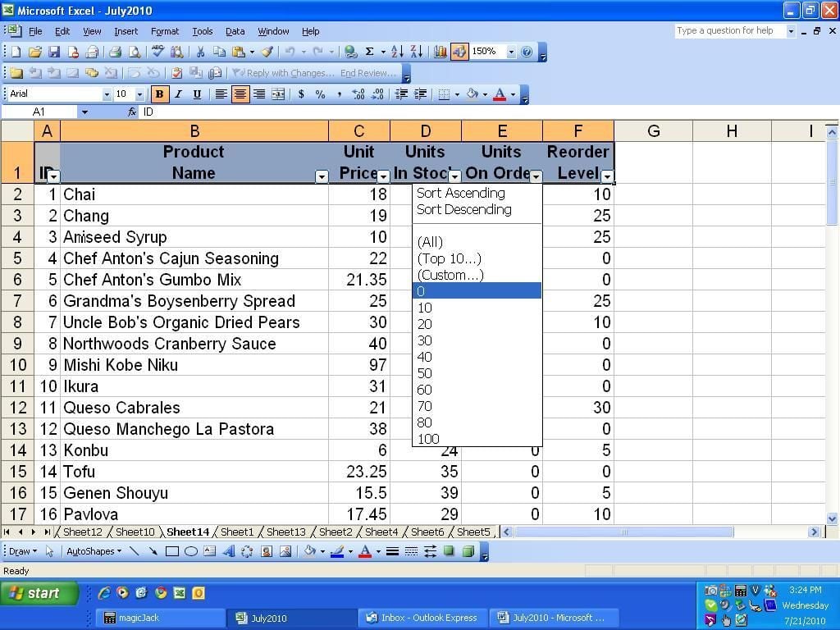Image resolution: width=840 pixels, height=630 pixels.
Task: Click the AutoSum sigma icon
Action: coord(370,52)
